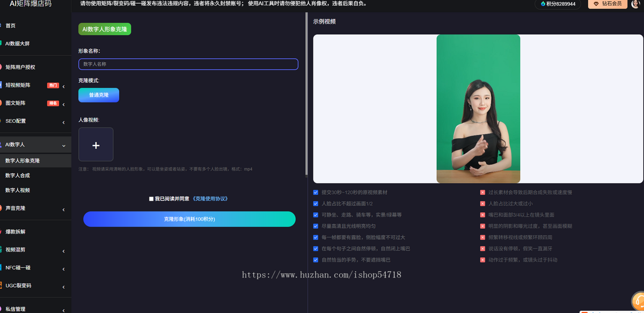Click the red X icon beside 过长素材会导致后期合成失败
This screenshot has height=313, width=644.
point(482,192)
